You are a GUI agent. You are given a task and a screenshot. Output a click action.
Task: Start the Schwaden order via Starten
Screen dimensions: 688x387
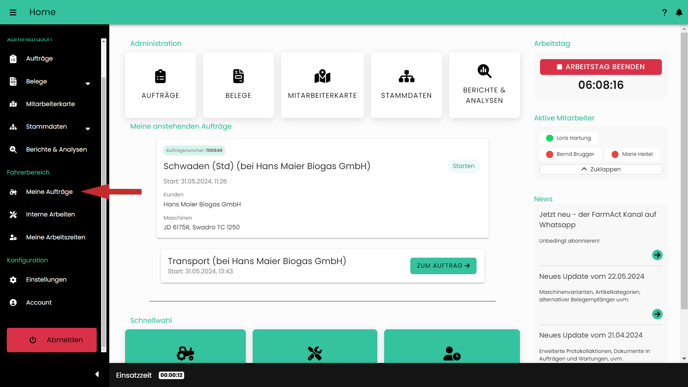tap(463, 166)
